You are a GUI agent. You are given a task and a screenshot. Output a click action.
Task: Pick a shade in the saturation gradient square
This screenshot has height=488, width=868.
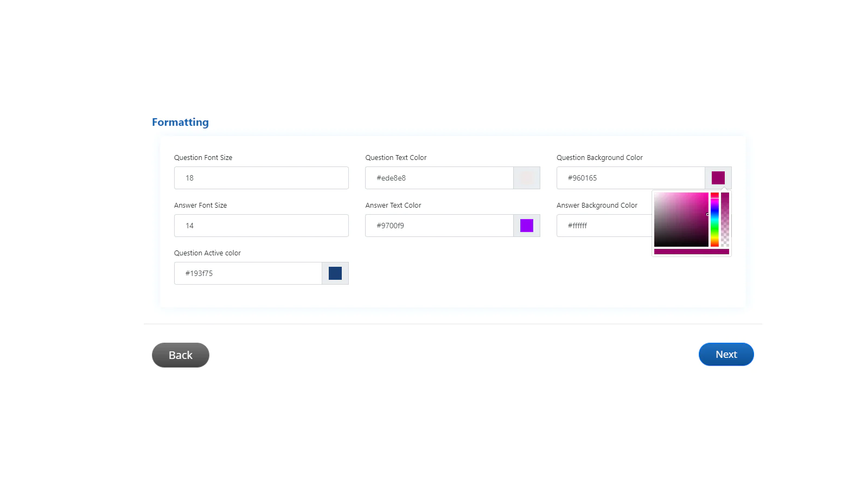(681, 220)
